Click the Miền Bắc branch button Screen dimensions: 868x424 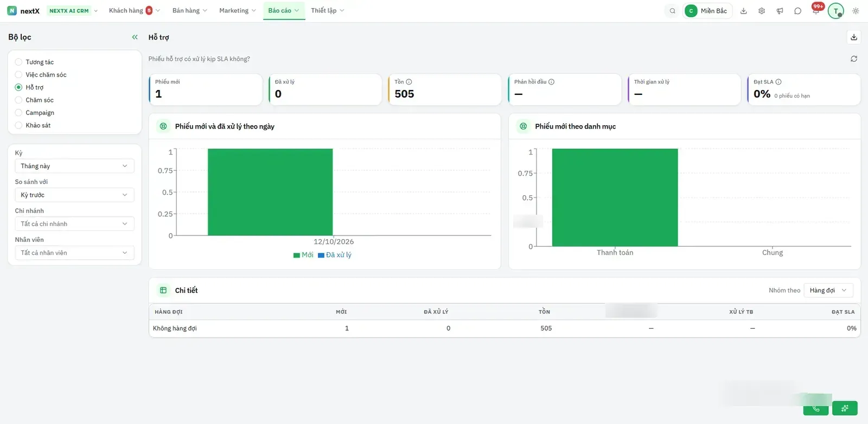click(707, 11)
